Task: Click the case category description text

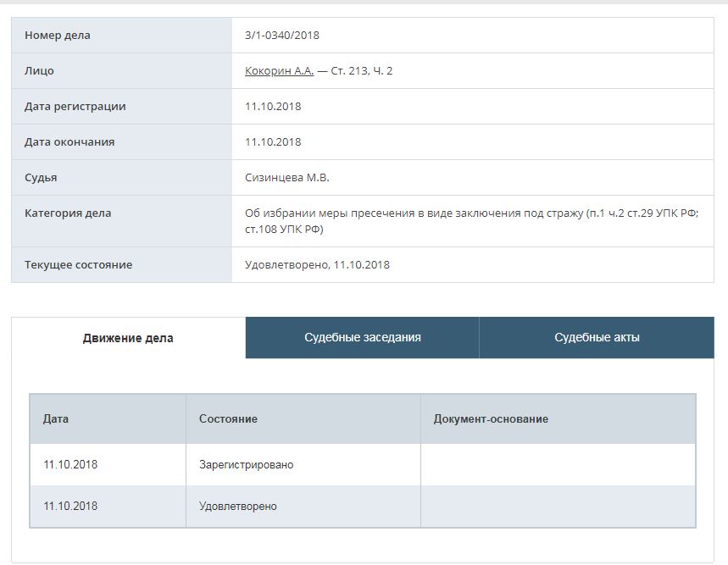Action: [473, 221]
